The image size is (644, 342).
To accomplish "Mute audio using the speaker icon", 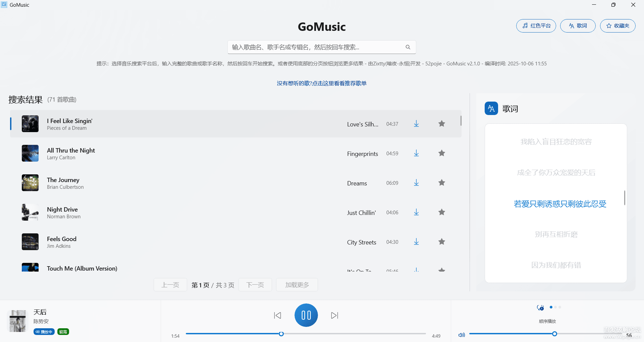I will [462, 335].
